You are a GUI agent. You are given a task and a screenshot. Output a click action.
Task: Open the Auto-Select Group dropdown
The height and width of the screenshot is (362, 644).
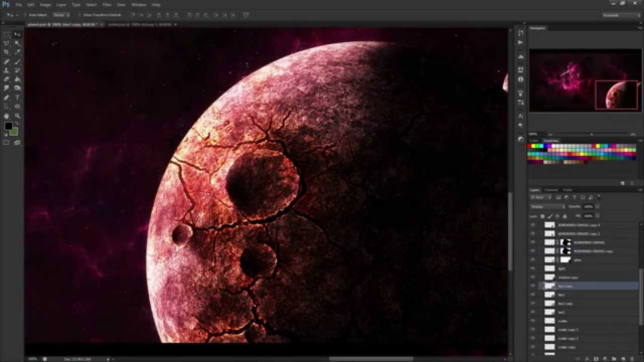(61, 15)
